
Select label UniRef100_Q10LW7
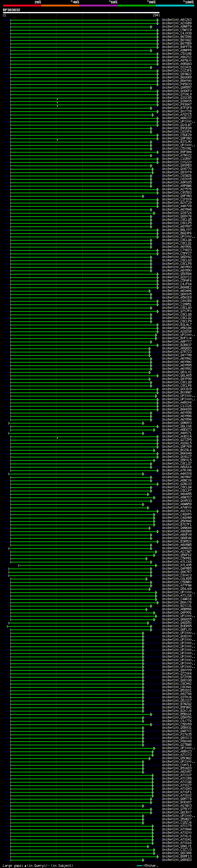click(x=177, y=125)
